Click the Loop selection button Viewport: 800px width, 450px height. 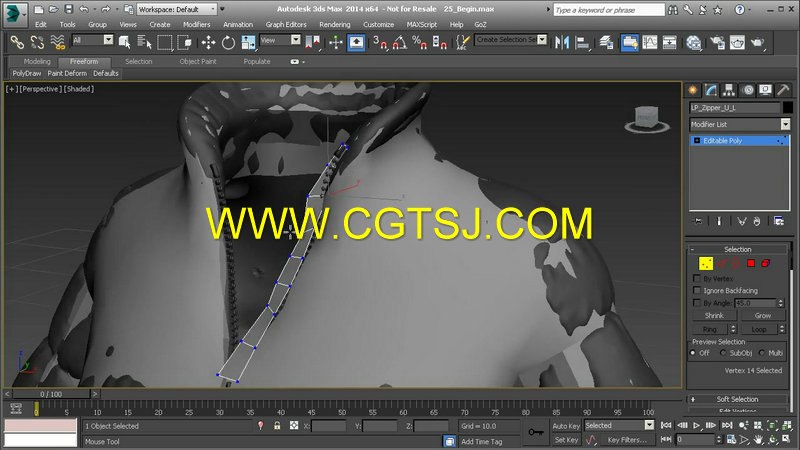pyautogui.click(x=759, y=329)
